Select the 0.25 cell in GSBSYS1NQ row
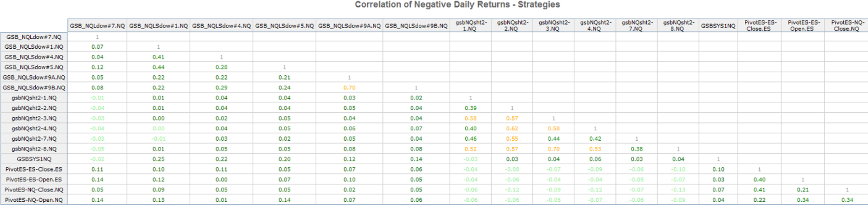The image size is (868, 208). (158, 159)
